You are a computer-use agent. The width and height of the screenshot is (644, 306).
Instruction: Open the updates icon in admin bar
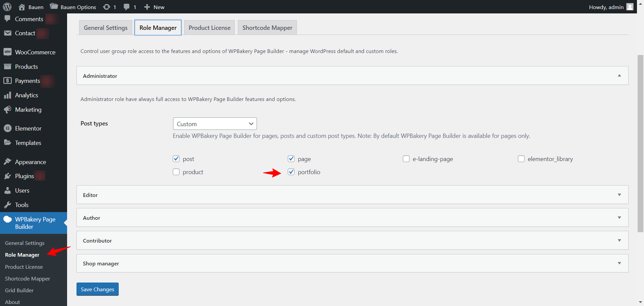pyautogui.click(x=106, y=7)
